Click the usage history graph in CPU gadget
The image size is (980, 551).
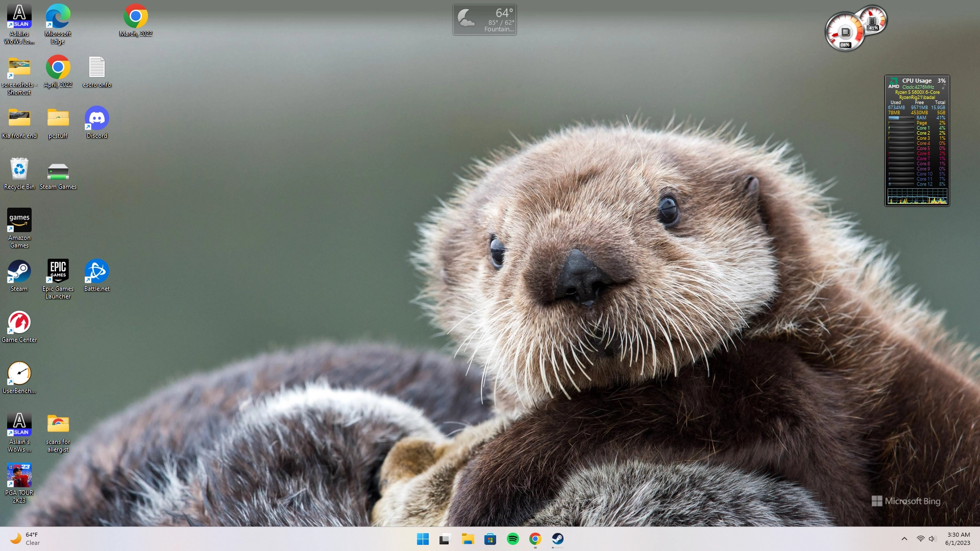coord(917,196)
